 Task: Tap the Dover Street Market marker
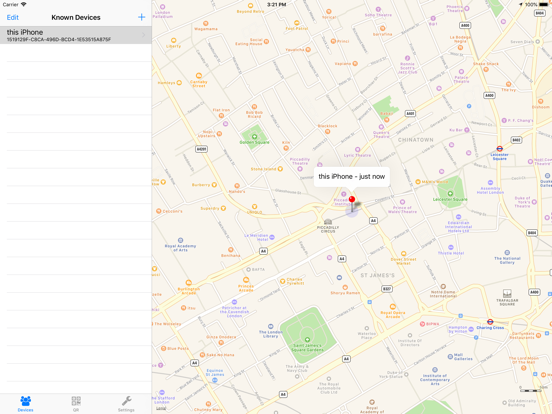[403, 254]
